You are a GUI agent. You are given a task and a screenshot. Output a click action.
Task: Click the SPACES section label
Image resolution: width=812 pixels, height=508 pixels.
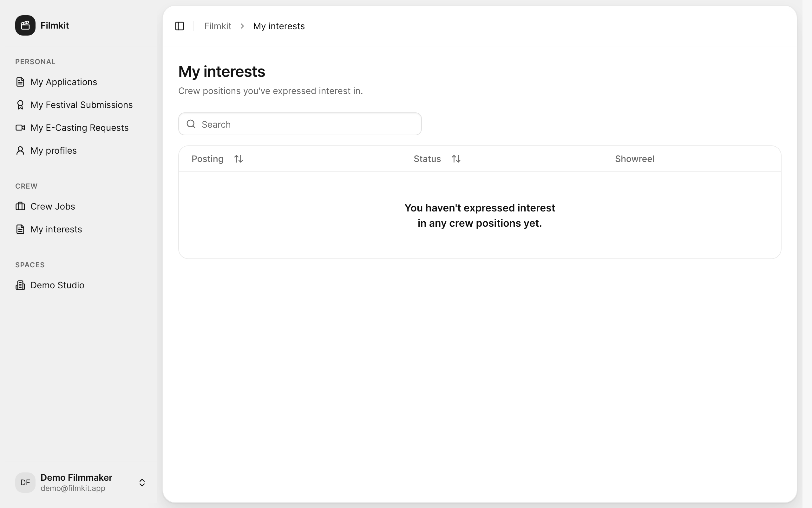coord(30,265)
